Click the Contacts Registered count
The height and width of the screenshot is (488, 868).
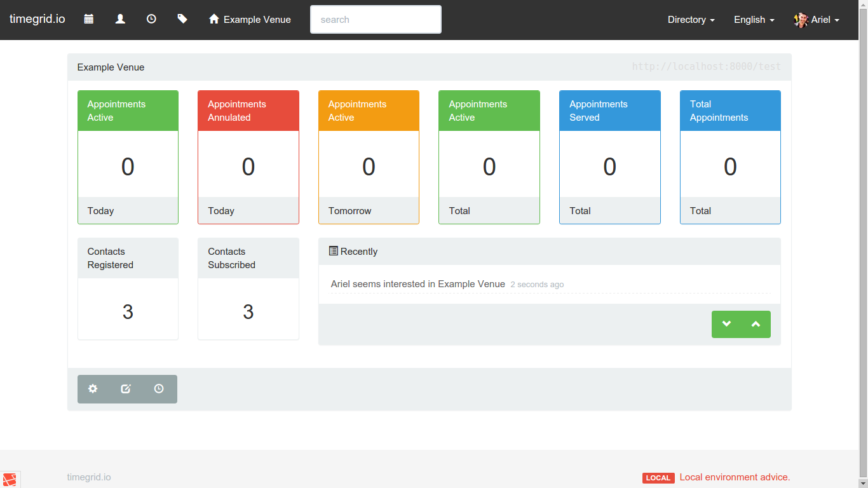point(128,312)
